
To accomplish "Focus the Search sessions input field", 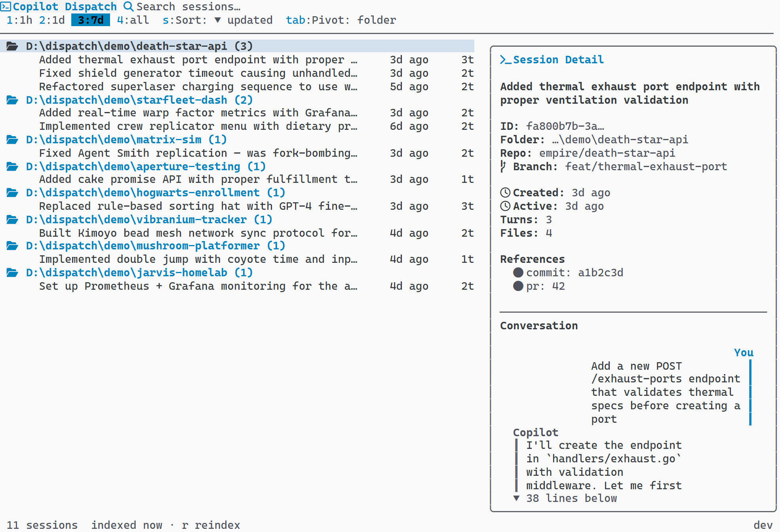I will [188, 7].
